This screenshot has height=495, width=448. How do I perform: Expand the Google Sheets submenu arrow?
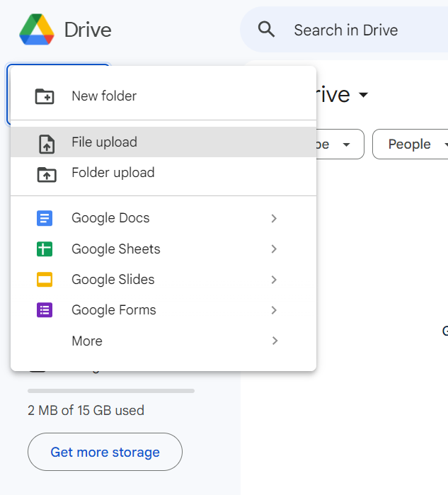tap(274, 249)
